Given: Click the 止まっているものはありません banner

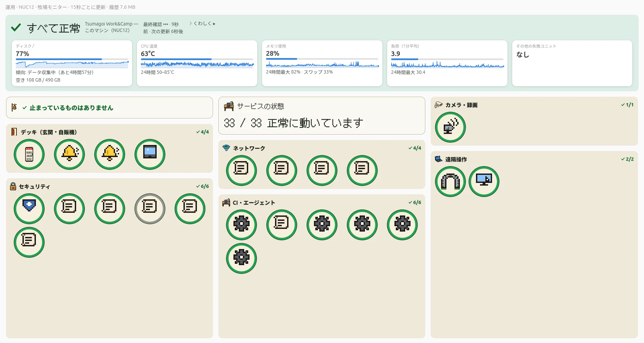Looking at the screenshot, I should pos(109,108).
